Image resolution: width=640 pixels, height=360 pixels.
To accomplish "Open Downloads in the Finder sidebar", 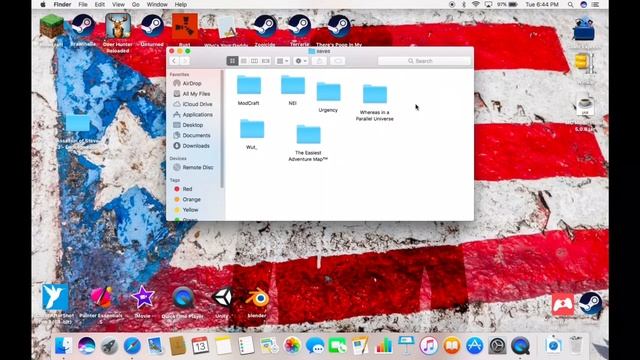I will pos(196,146).
